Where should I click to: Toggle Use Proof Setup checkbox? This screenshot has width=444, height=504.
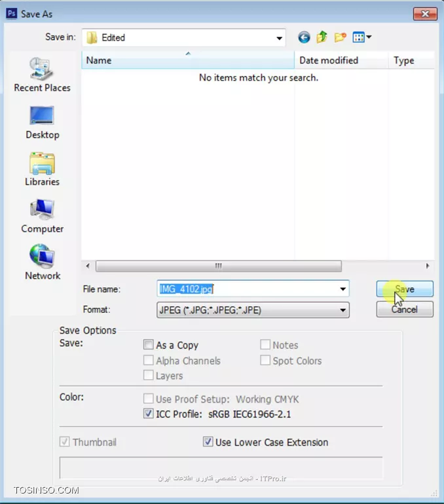pos(148,399)
